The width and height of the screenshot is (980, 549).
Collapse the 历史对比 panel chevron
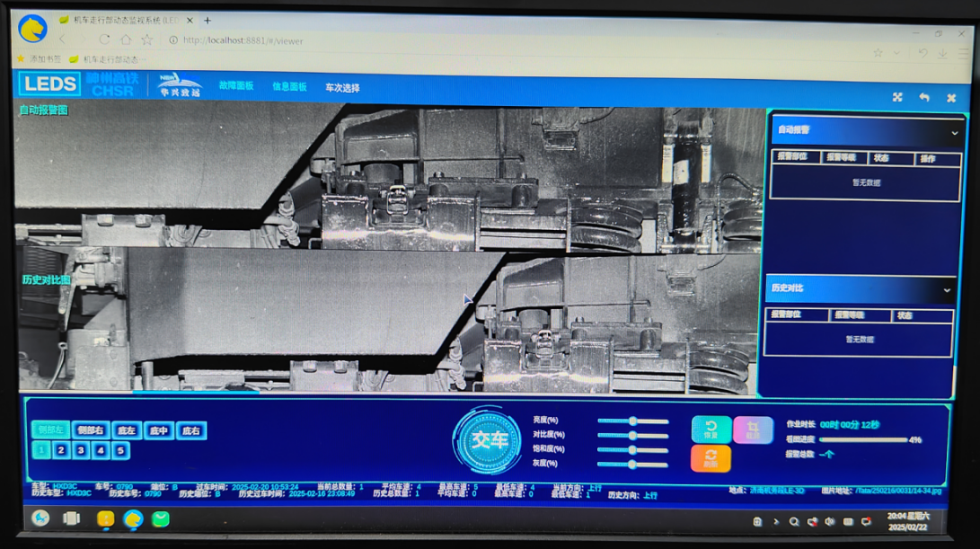click(x=946, y=289)
